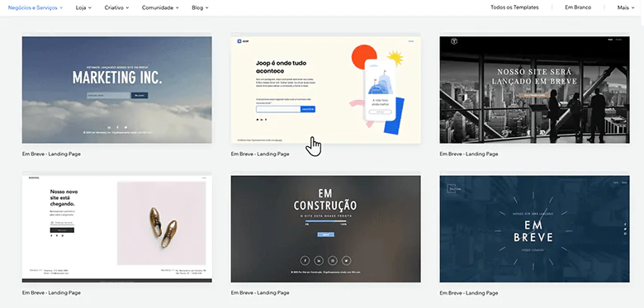The image size is (644, 308).
Task: Click the label under the shoes template
Action: pyautogui.click(x=51, y=293)
